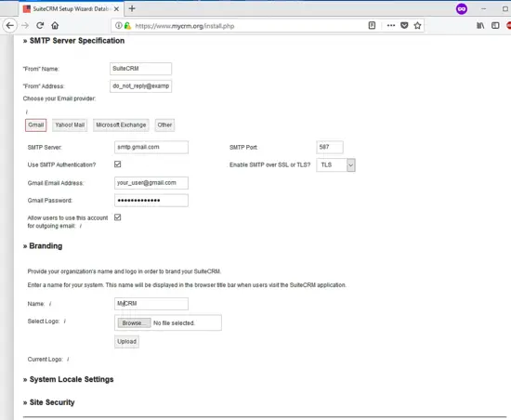Viewport: 511px width, 420px height.
Task: Bookmark this page with the star
Action: click(417, 25)
